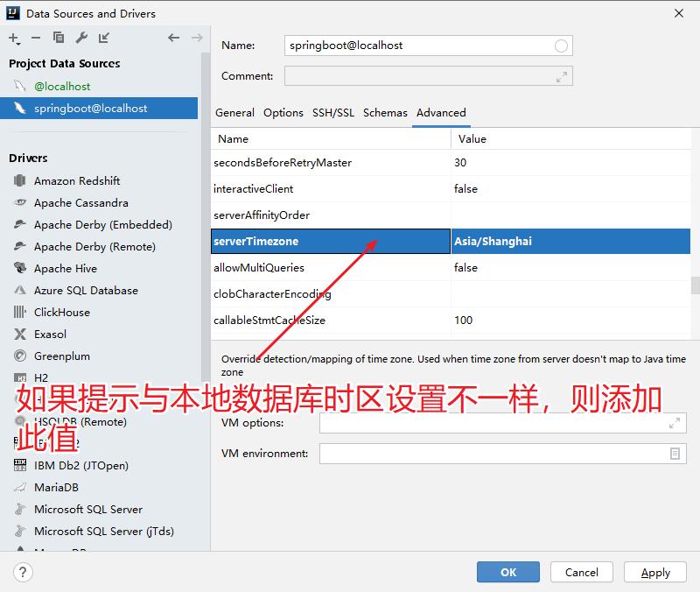Click false value of allowMultiQueries

[571, 268]
